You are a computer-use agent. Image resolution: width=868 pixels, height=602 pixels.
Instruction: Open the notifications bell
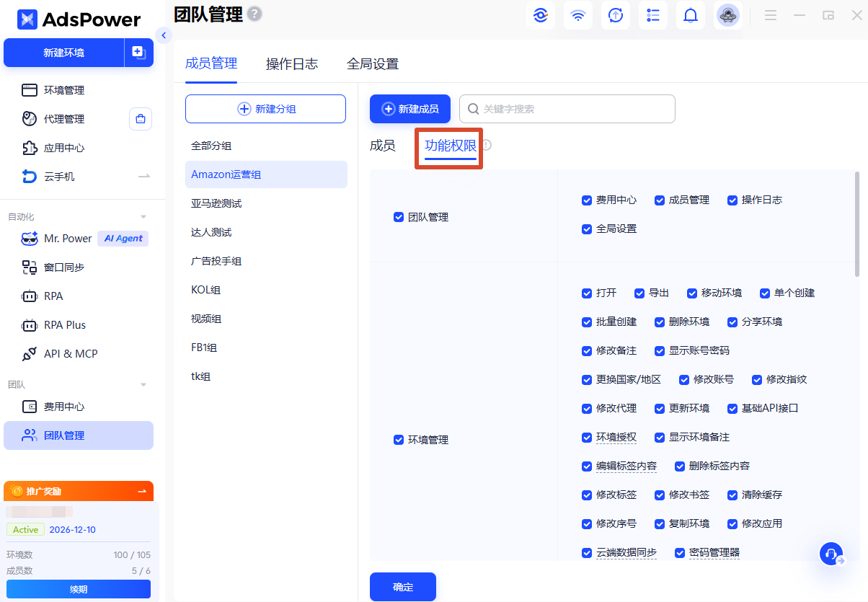691,15
